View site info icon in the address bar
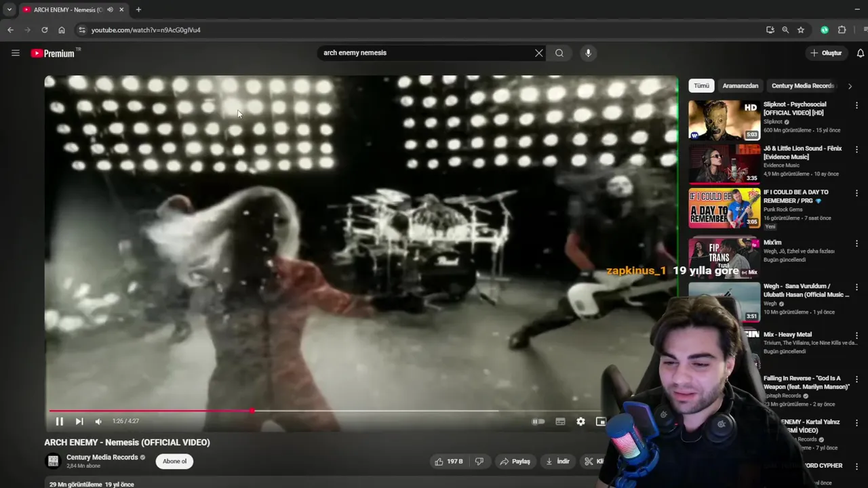Image resolution: width=868 pixels, height=488 pixels. pyautogui.click(x=82, y=30)
